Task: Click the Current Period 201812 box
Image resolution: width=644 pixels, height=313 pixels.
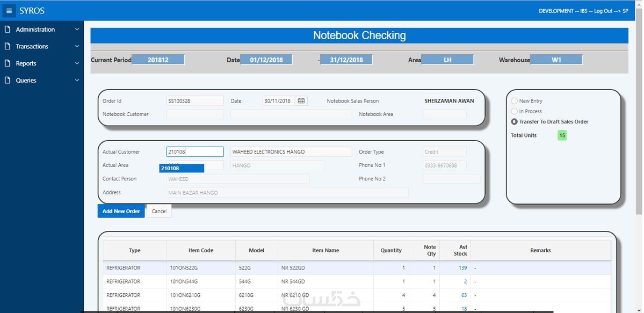Action: coord(158,60)
